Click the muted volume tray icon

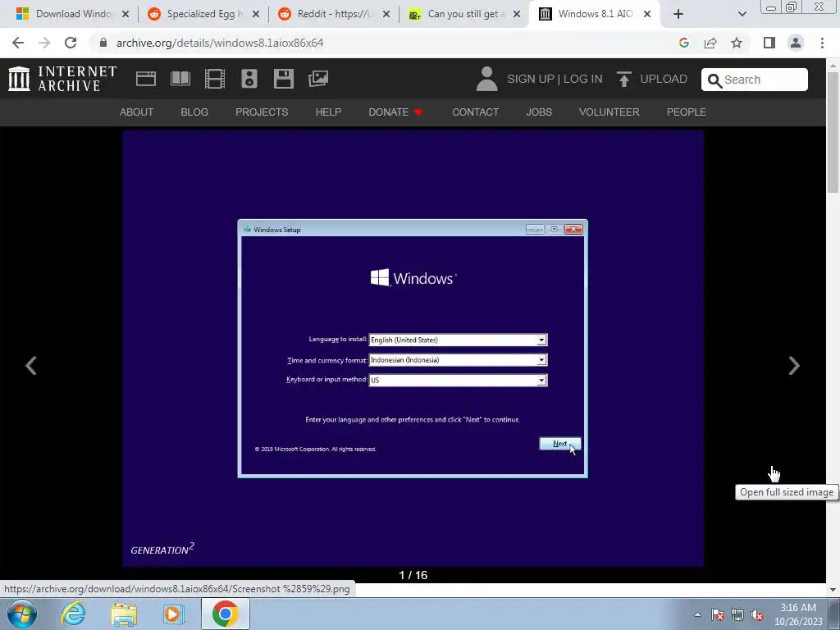point(757,614)
